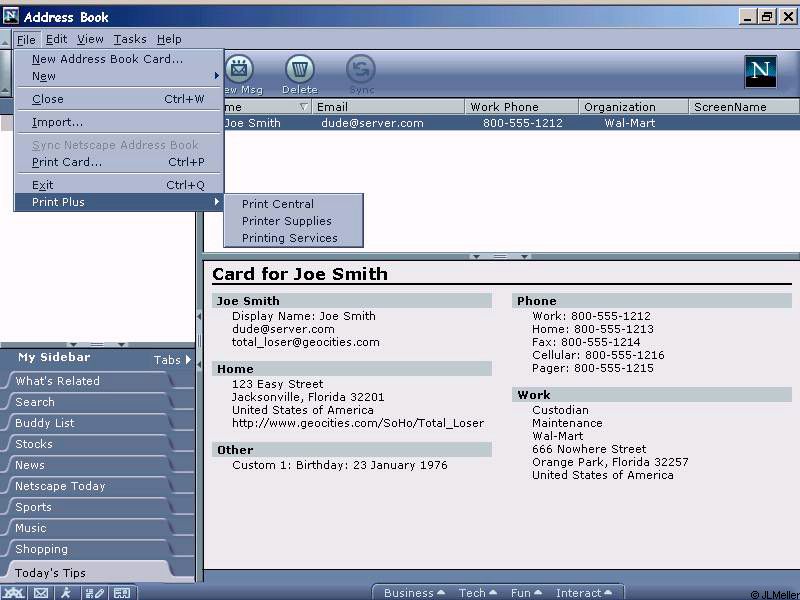Viewport: 800px width, 600px height.
Task: Open the Stocks sidebar tab
Action: pyautogui.click(x=89, y=444)
